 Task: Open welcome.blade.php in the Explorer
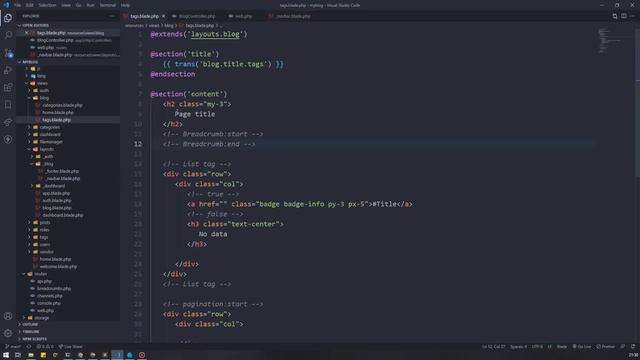68,267
